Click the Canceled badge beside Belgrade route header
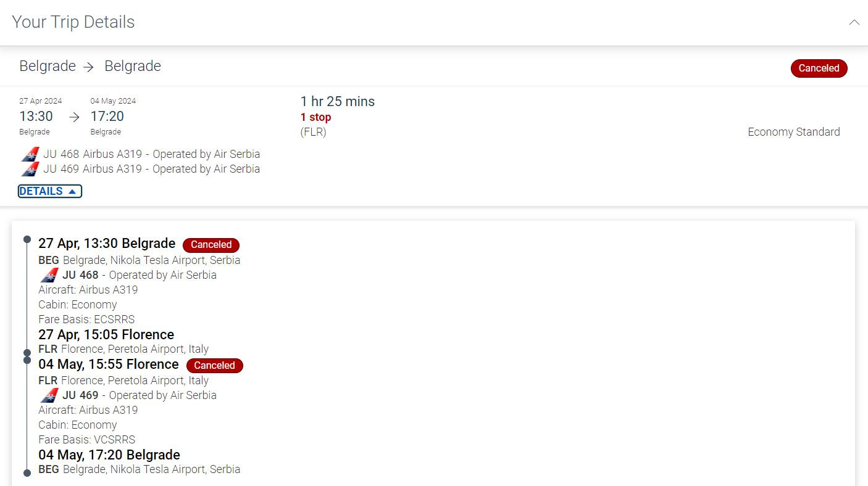 coord(819,68)
